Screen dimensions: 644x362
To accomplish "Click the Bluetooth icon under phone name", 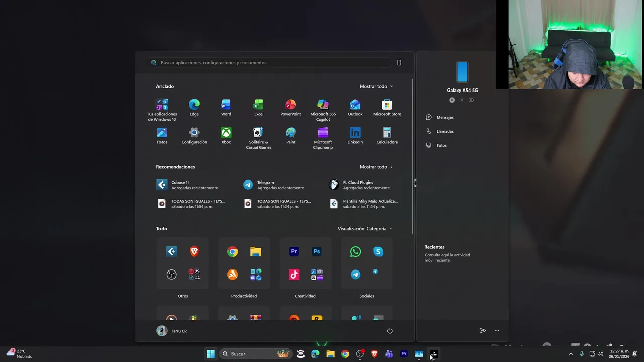I will coord(462,100).
